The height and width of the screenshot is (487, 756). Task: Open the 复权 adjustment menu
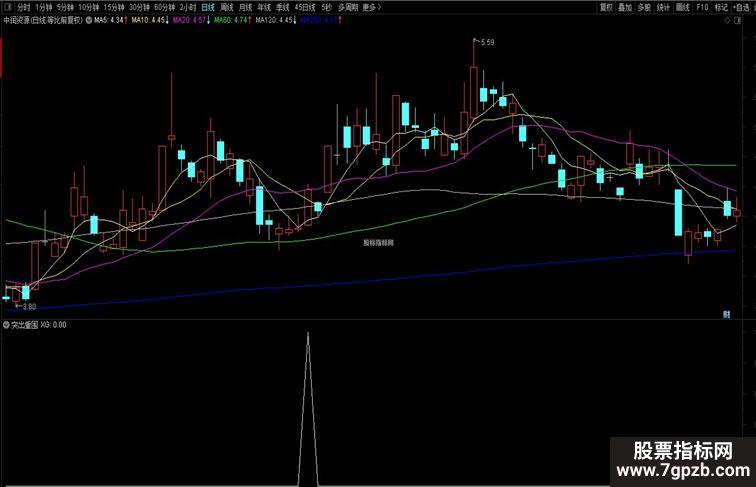606,7
